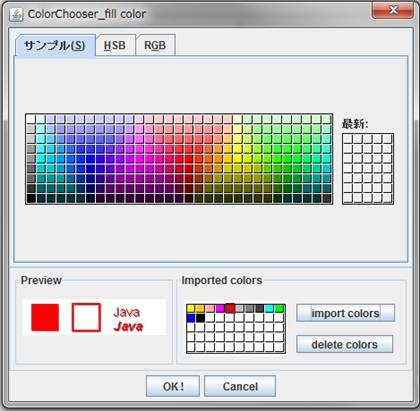Choose the cyan imported color swatch
The width and height of the screenshot is (420, 411).
pyautogui.click(x=269, y=308)
